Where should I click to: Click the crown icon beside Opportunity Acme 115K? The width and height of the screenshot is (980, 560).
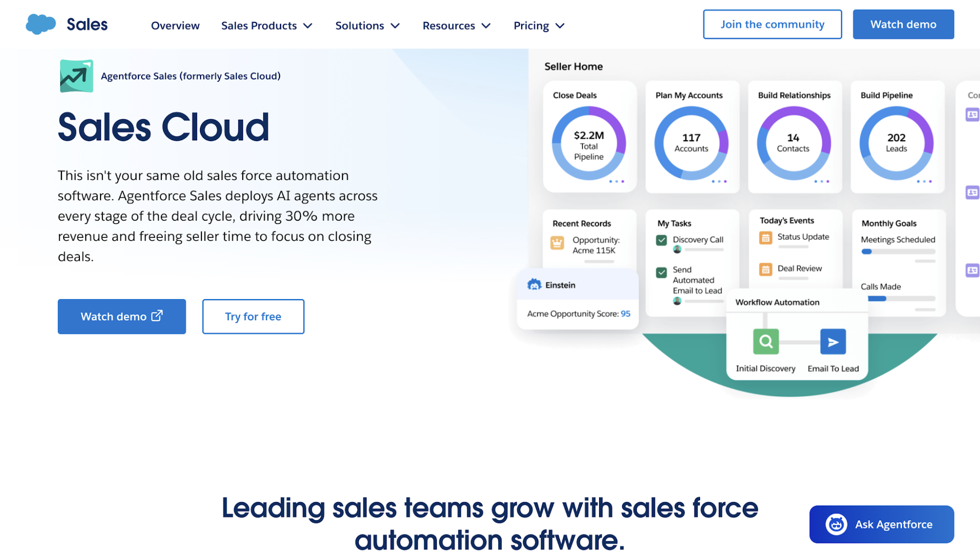pos(557,243)
